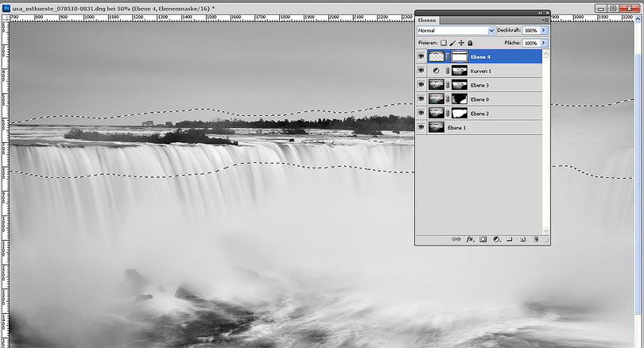
Task: Click Photoshop Ps icon in document title bar
Action: 6,8
